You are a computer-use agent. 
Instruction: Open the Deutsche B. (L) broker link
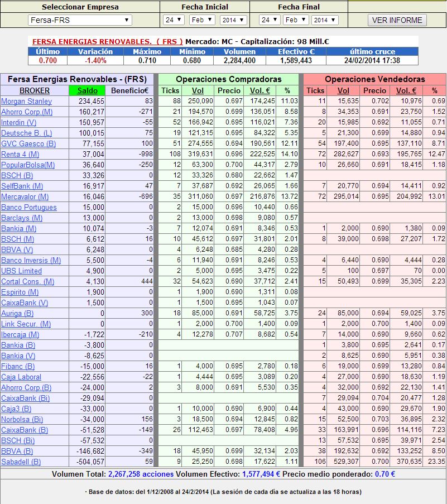tap(26, 133)
